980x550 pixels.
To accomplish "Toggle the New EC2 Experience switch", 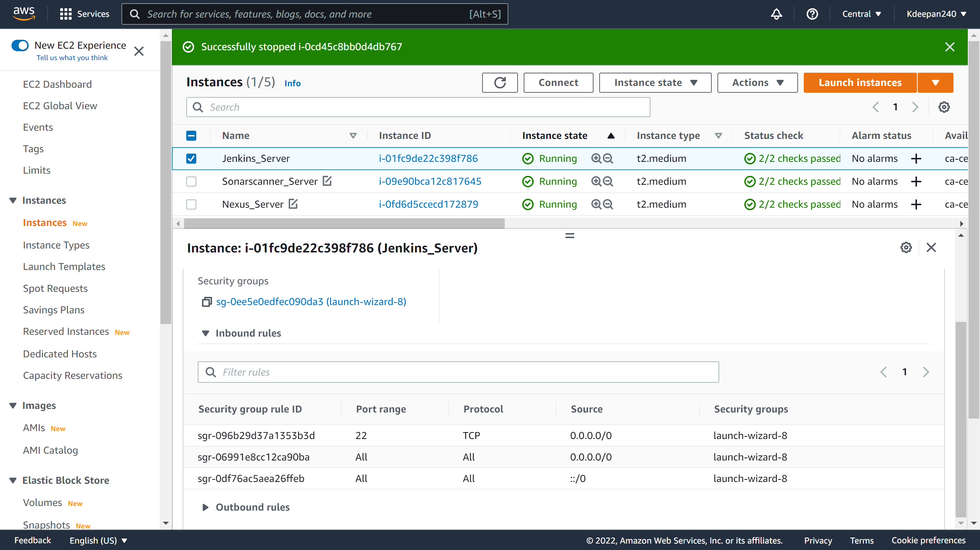I will [x=20, y=45].
